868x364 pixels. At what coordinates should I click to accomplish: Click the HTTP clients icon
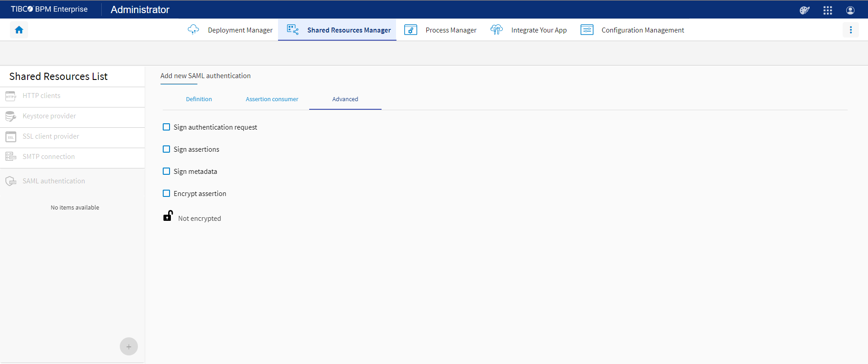[x=11, y=96]
